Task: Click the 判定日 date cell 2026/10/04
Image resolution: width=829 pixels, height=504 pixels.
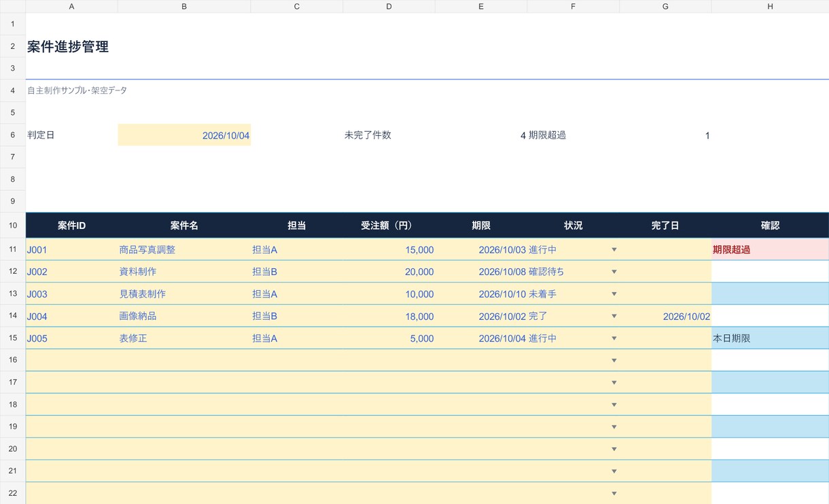Action: pos(184,135)
